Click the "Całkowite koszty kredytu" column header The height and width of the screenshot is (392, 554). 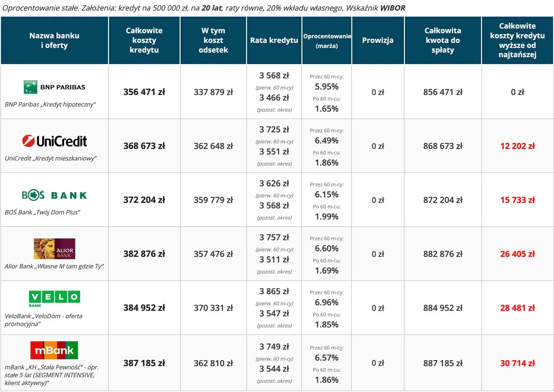144,41
